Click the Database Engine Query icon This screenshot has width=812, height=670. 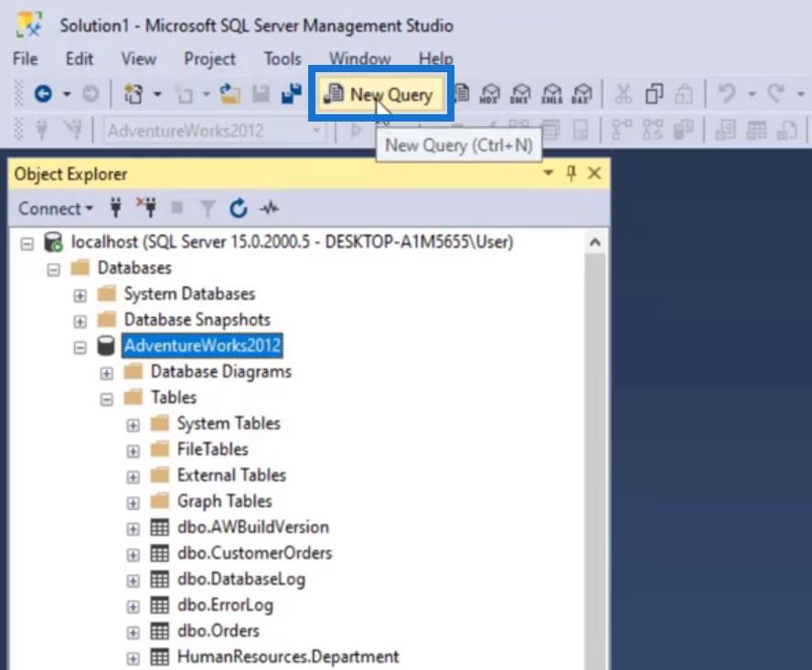coord(462,94)
